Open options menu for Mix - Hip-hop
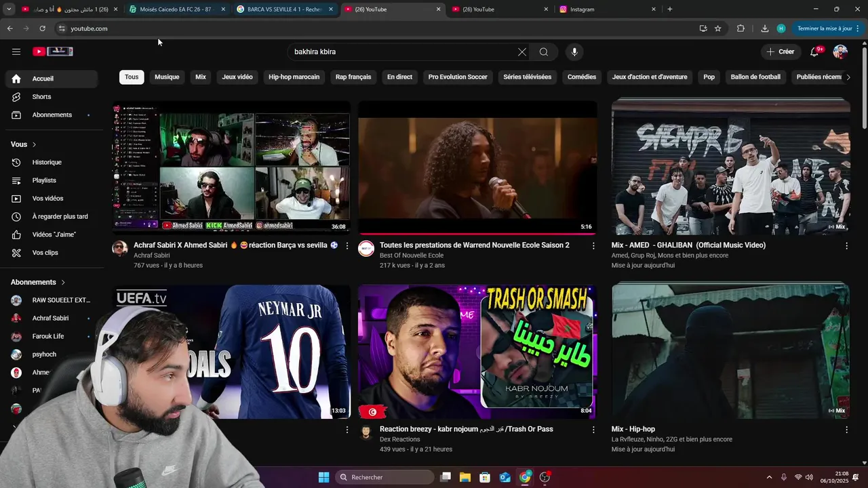 click(x=846, y=430)
